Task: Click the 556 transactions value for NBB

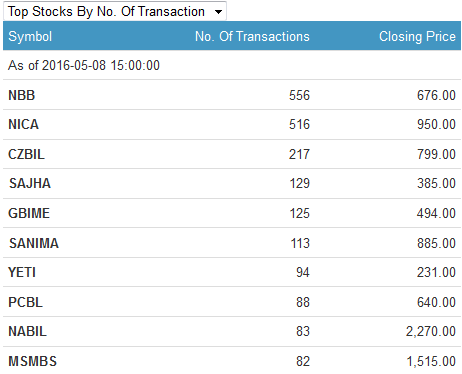Action: (299, 95)
